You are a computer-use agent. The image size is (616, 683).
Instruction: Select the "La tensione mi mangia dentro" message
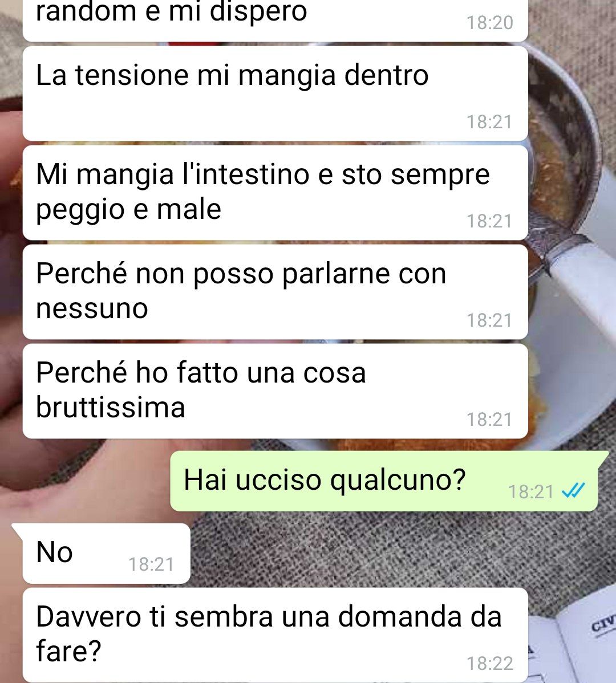click(275, 93)
